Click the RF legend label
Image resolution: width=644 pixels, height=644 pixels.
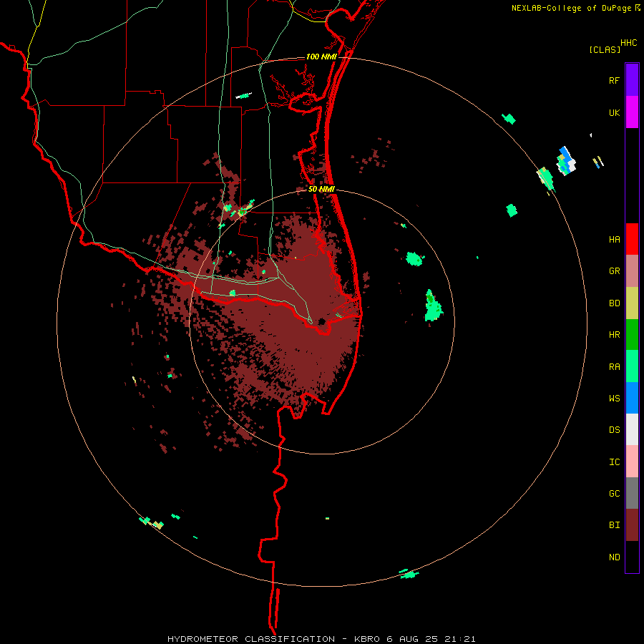(x=614, y=80)
